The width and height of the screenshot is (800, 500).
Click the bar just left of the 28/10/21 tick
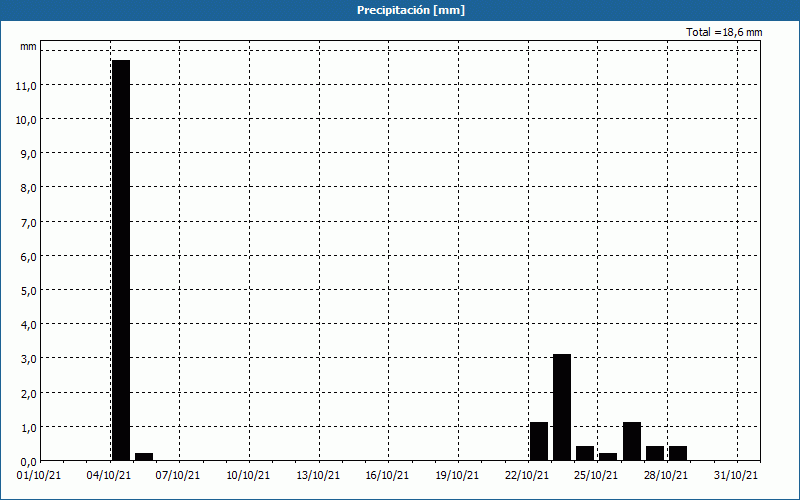(655, 453)
